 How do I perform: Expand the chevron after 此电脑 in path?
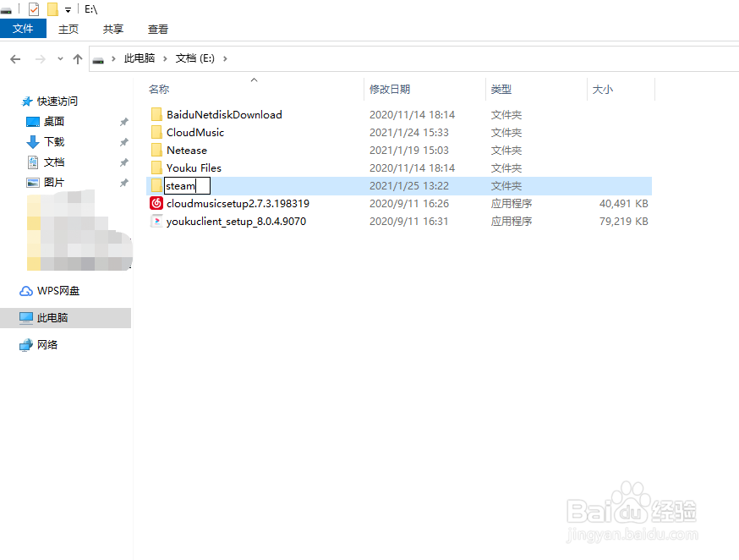165,59
